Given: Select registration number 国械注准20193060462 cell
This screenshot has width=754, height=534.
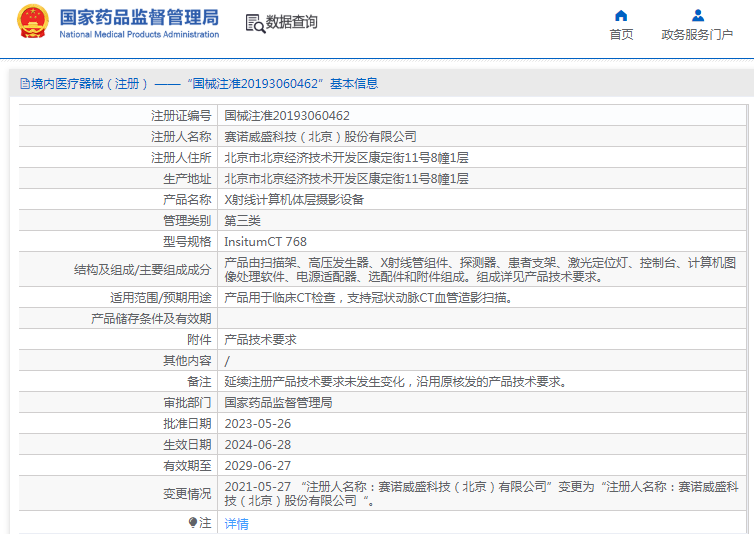Looking at the screenshot, I should tap(287, 116).
